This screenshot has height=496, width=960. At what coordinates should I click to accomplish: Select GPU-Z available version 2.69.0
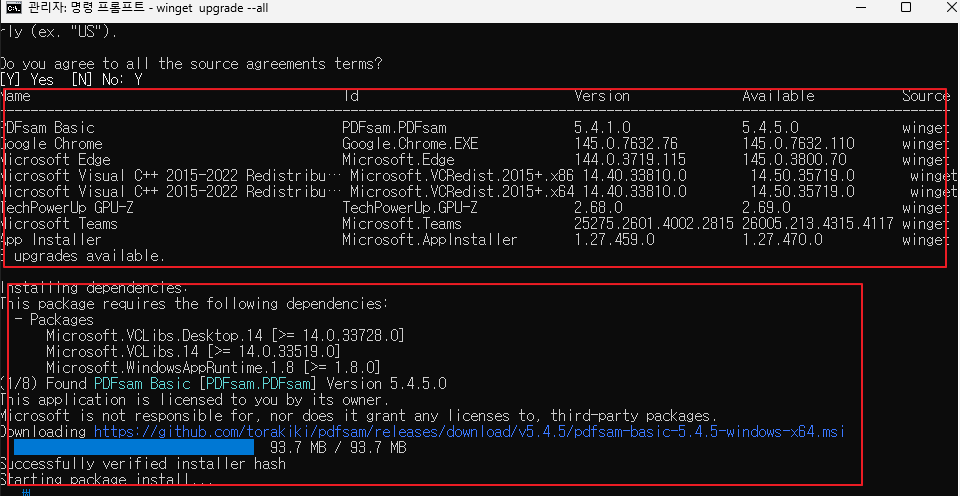(x=766, y=208)
